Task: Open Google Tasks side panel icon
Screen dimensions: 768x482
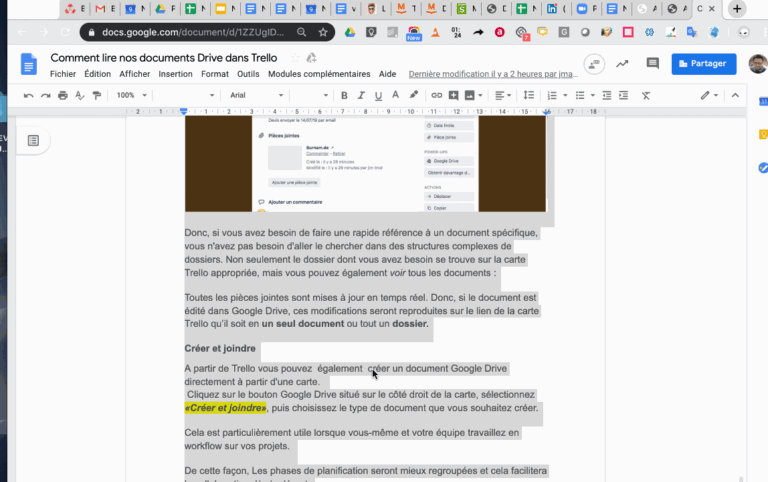Action: tap(763, 168)
